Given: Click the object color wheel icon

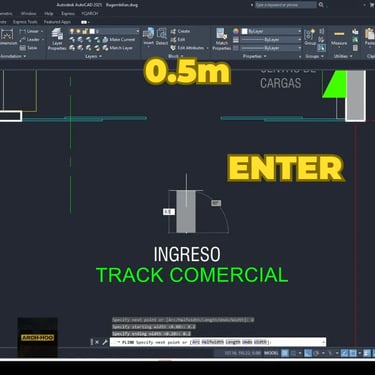Looking at the screenshot, I should (236, 31).
